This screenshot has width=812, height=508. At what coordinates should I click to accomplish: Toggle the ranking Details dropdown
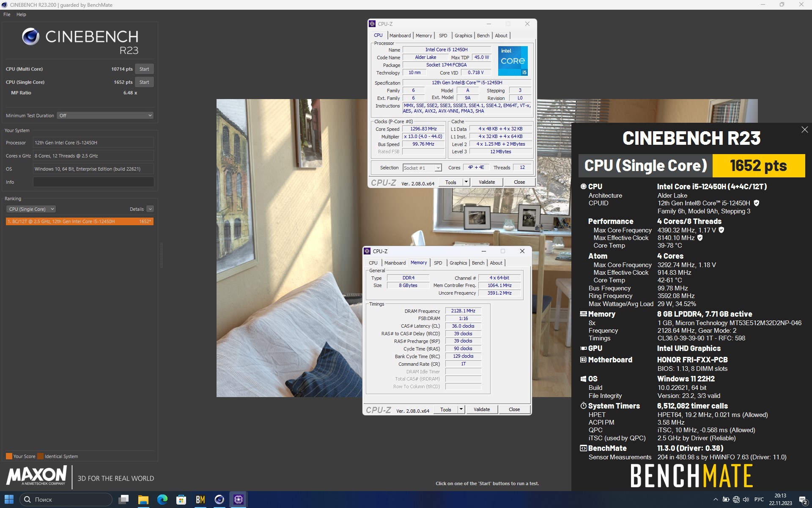150,209
